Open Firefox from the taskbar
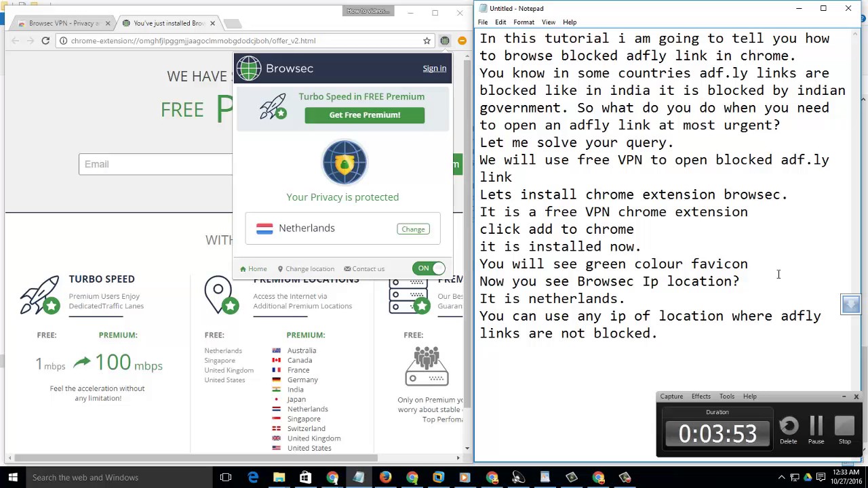This screenshot has width=868, height=488. (385, 477)
